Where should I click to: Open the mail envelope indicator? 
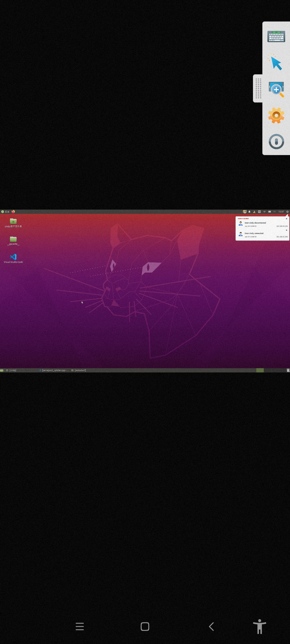(x=270, y=212)
